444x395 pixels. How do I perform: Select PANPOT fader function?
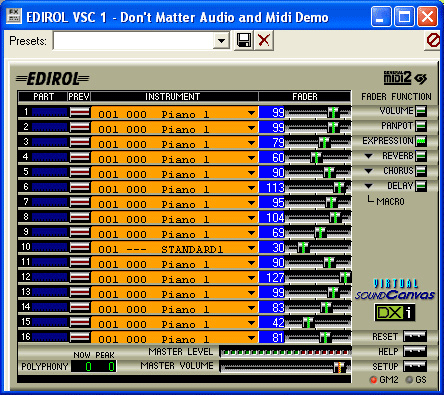(421, 126)
